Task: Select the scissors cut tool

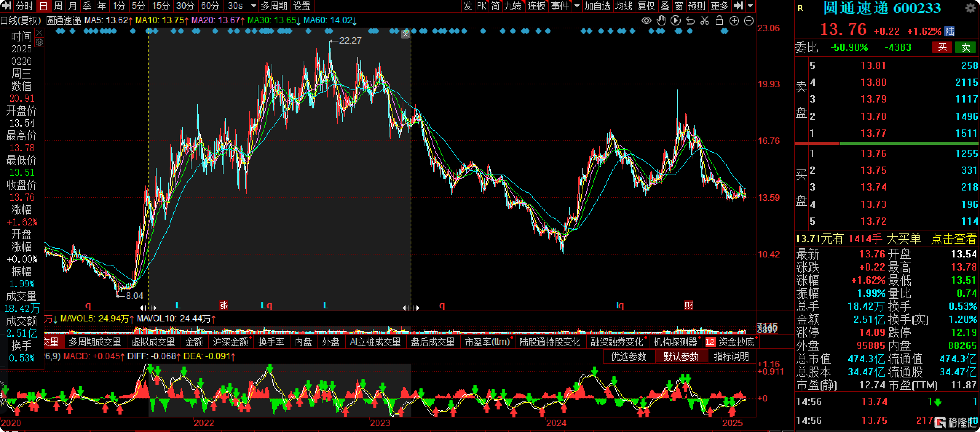Action: (x=704, y=20)
